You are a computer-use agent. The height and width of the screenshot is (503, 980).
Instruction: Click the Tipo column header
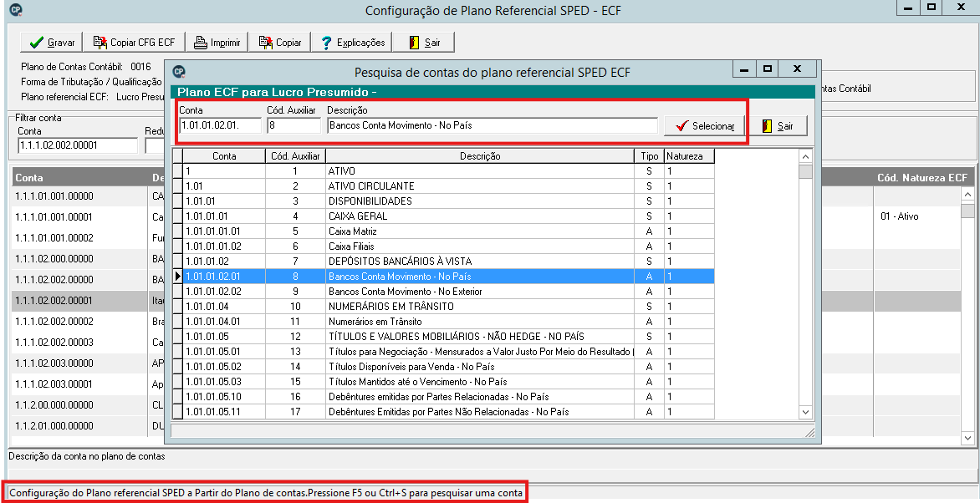click(x=650, y=156)
